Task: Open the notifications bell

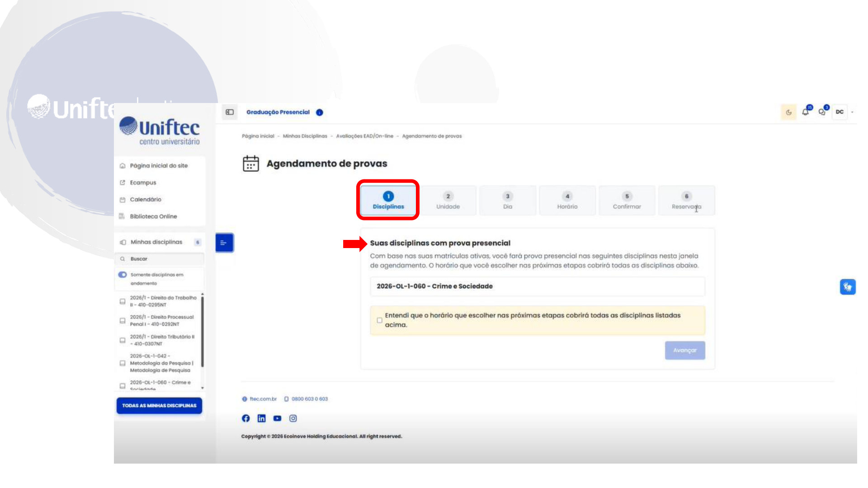Action: point(806,112)
